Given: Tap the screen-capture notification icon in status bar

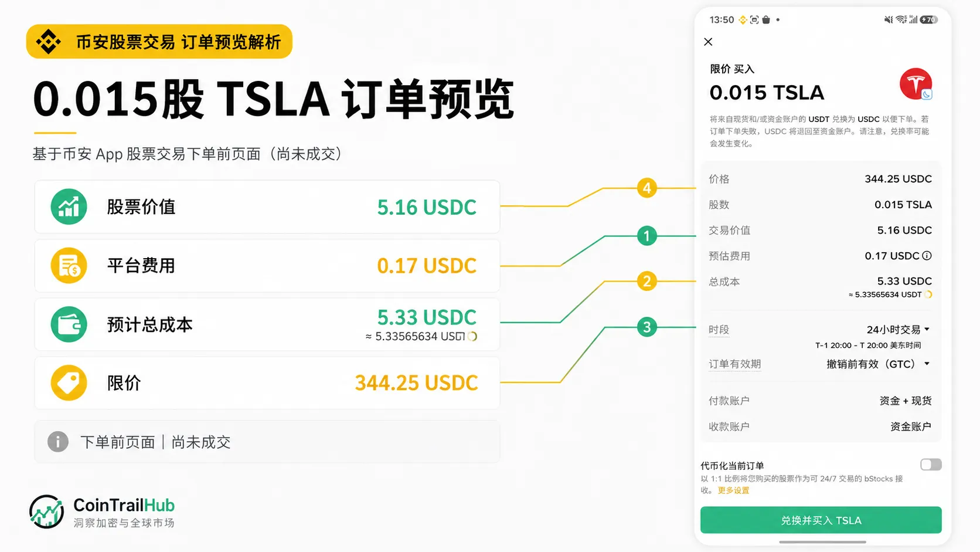Looking at the screenshot, I should click(x=754, y=20).
